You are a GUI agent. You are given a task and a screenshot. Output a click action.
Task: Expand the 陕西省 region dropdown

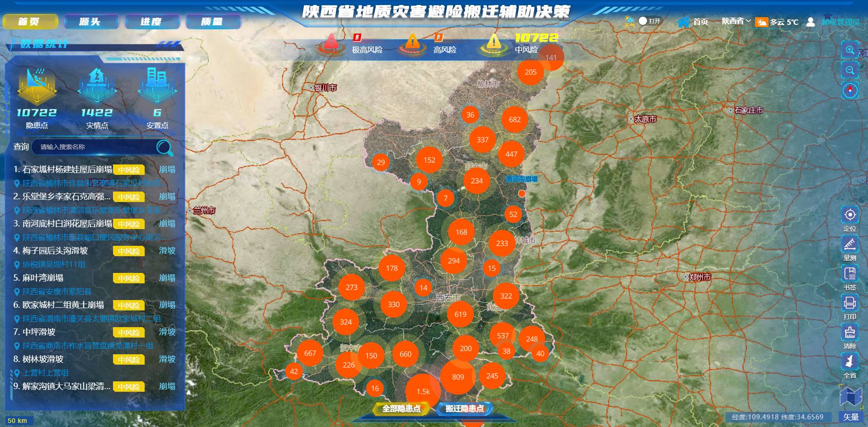click(x=736, y=21)
